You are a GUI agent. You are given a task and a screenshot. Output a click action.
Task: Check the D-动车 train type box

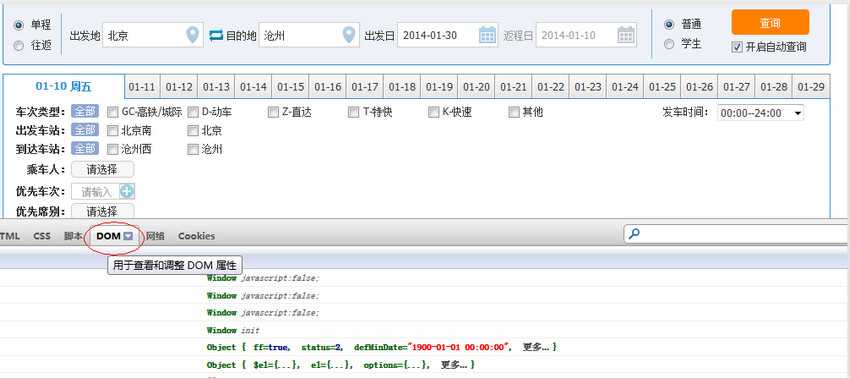click(193, 112)
